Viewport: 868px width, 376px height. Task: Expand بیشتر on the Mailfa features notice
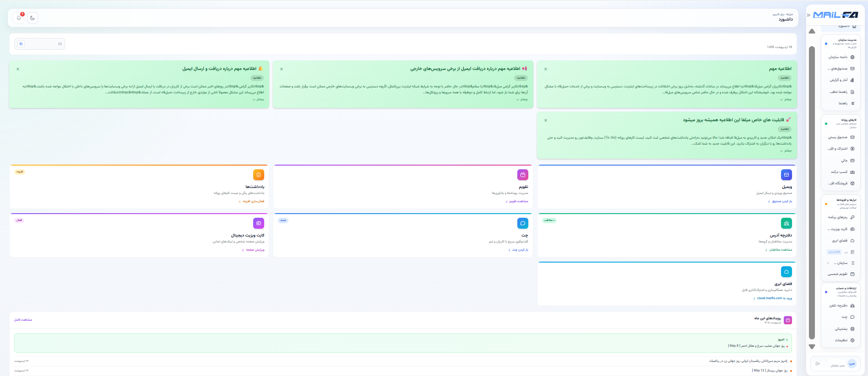pyautogui.click(x=786, y=150)
